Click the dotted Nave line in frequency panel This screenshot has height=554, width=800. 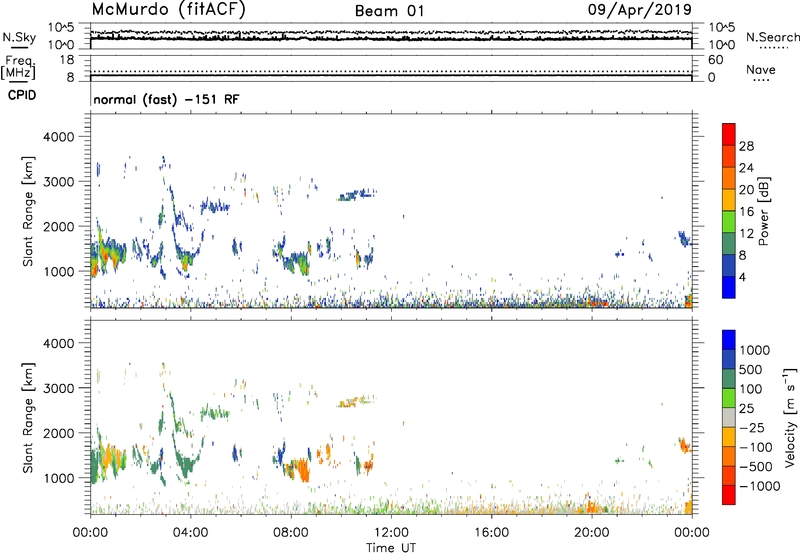coord(391,71)
